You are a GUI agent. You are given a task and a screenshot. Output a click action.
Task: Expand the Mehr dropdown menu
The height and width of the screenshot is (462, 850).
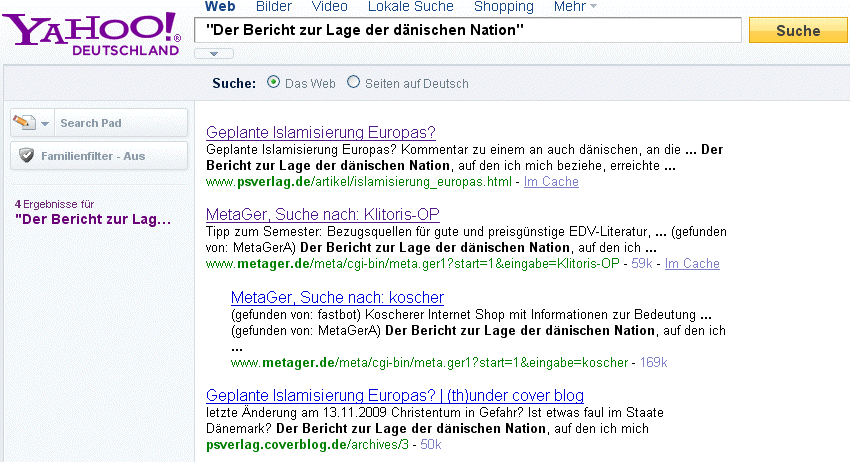click(575, 7)
